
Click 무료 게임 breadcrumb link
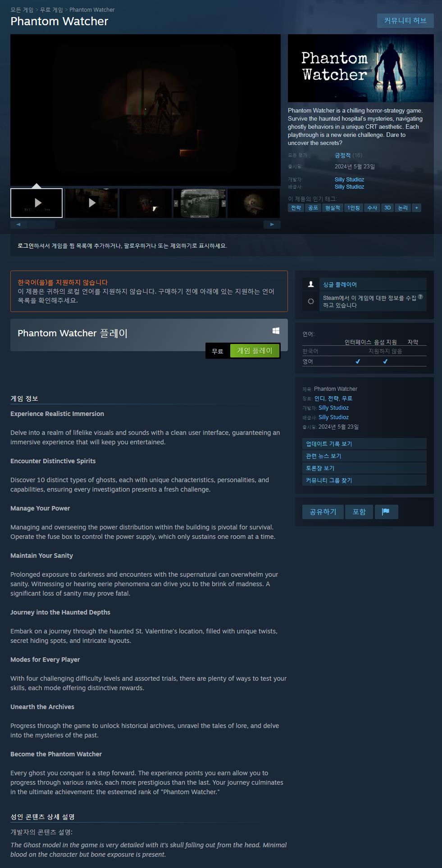(x=51, y=9)
